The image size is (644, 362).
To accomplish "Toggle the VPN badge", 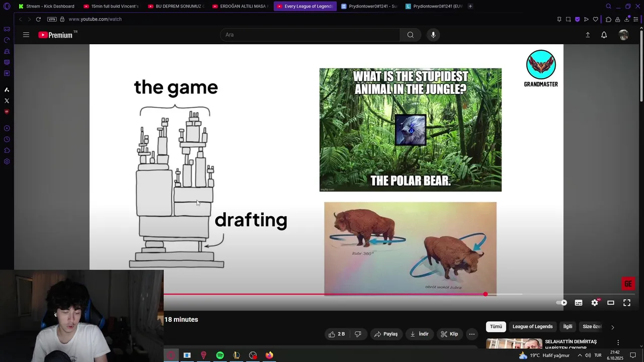I will (x=52, y=19).
